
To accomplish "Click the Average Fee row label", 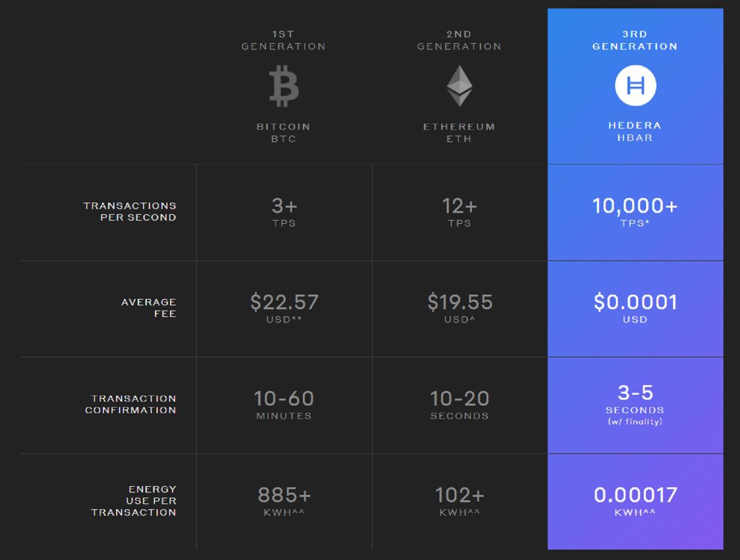I will pyautogui.click(x=149, y=307).
